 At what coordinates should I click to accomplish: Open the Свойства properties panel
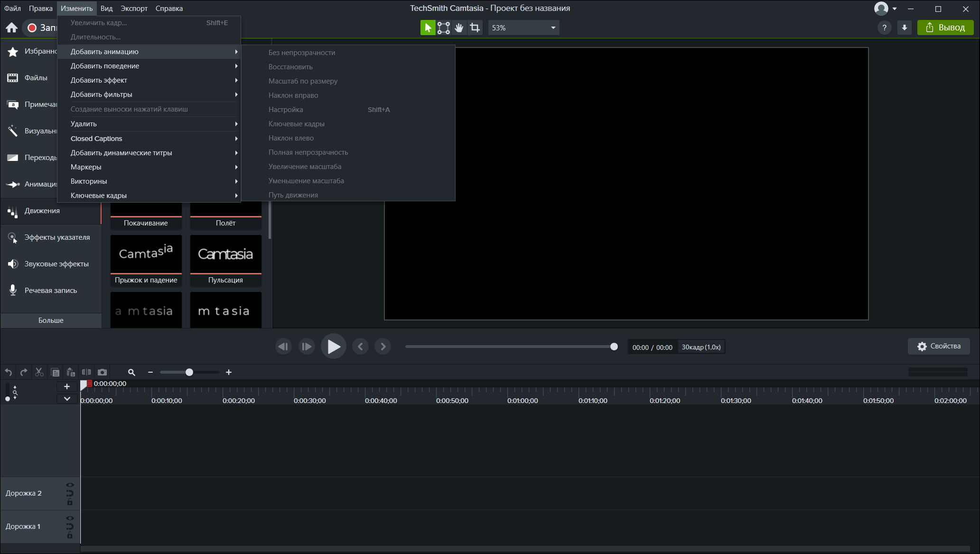939,346
